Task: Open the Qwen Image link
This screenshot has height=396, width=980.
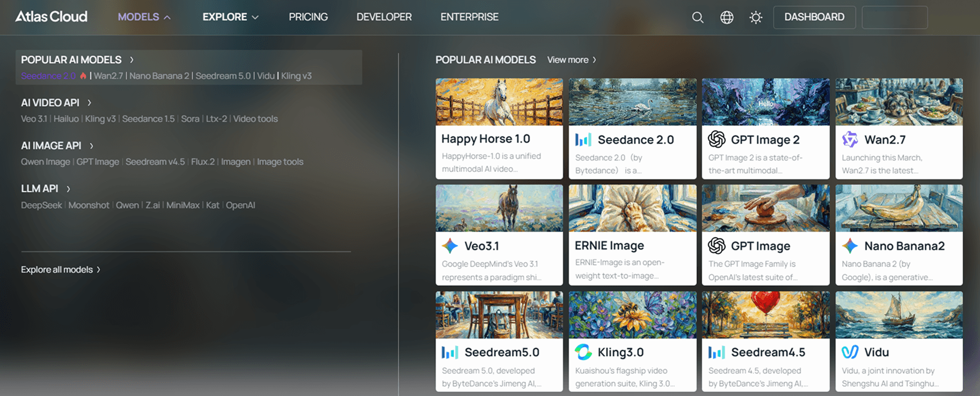Action: pyautogui.click(x=46, y=162)
